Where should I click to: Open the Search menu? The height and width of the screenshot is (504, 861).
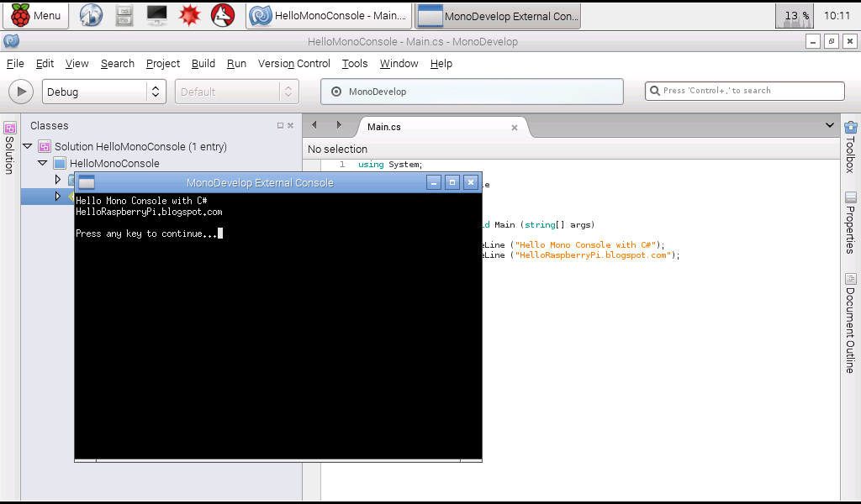click(x=118, y=64)
